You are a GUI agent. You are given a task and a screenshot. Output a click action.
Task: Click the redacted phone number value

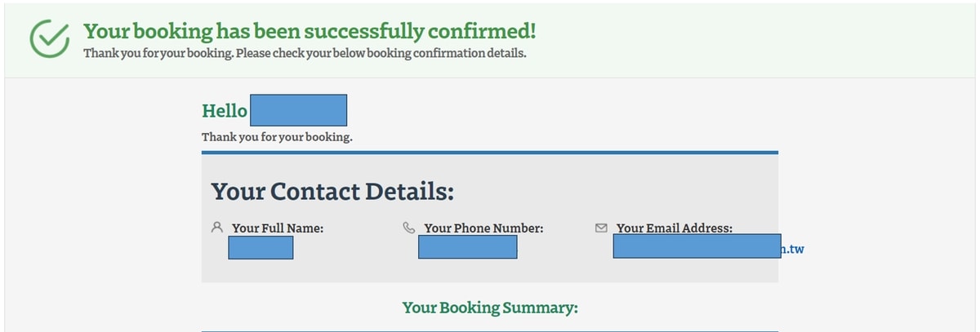[x=468, y=247]
